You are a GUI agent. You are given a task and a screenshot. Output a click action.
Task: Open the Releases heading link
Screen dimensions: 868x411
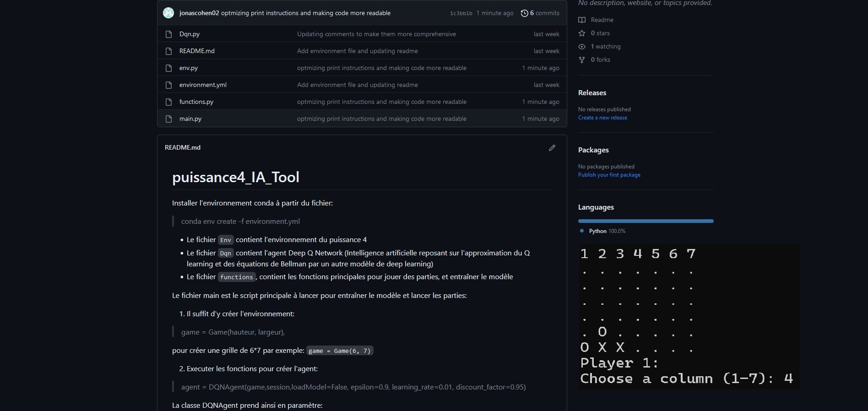[592, 92]
